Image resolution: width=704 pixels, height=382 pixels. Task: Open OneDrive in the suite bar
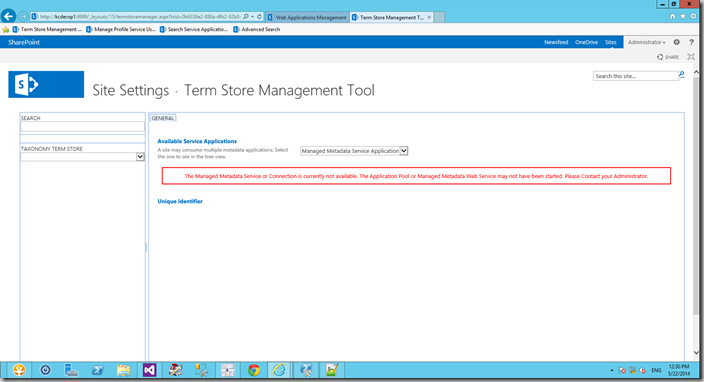point(586,42)
